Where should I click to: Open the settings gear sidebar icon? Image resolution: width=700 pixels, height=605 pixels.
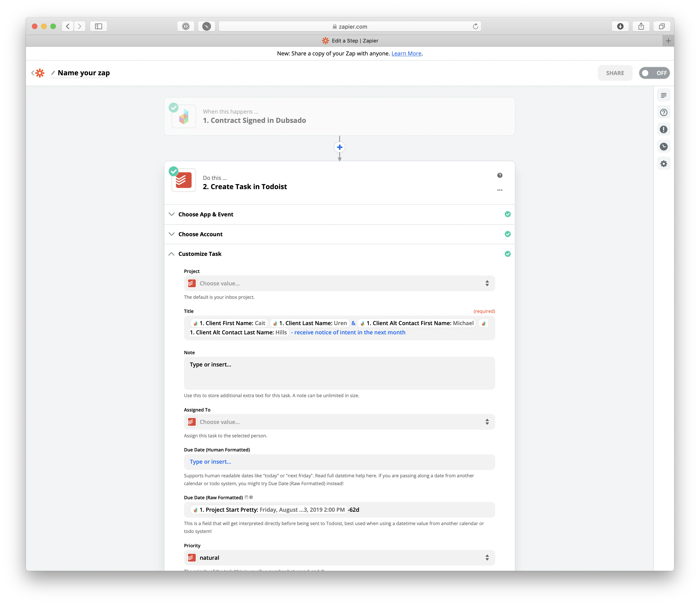point(664,164)
